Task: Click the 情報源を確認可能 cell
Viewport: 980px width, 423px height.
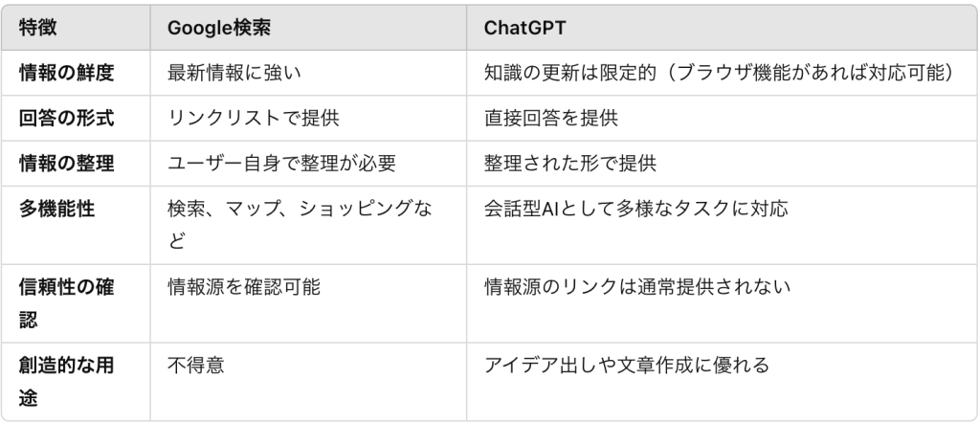Action: pyautogui.click(x=244, y=287)
